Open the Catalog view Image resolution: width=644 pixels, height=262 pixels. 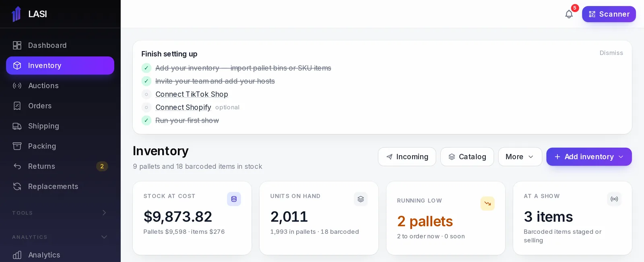click(467, 157)
